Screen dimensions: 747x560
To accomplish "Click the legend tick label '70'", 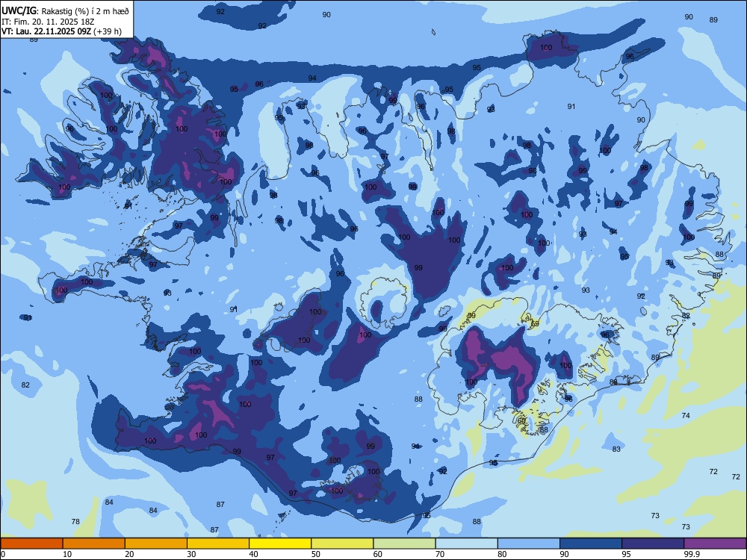I will coord(440,554).
